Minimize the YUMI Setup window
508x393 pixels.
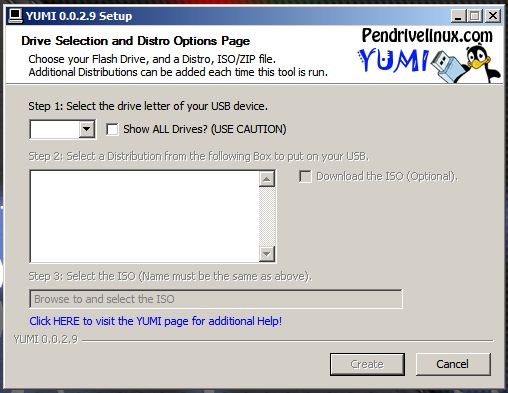(x=458, y=16)
